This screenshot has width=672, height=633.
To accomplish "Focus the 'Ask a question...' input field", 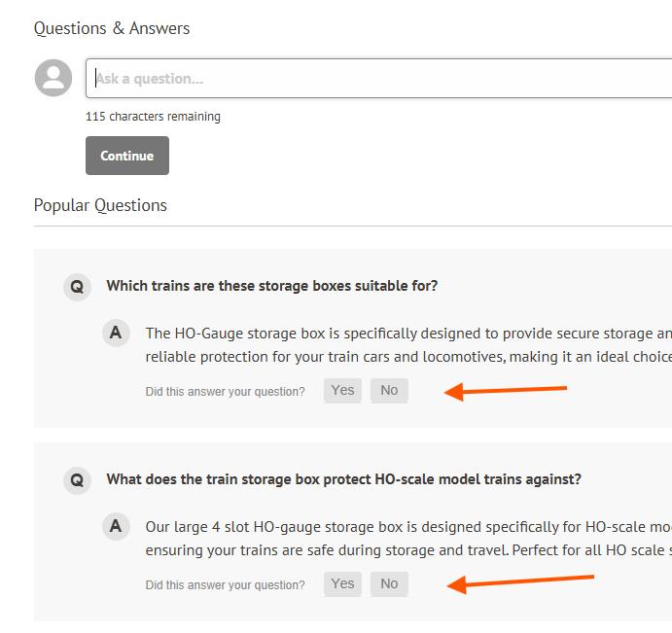I will [379, 79].
